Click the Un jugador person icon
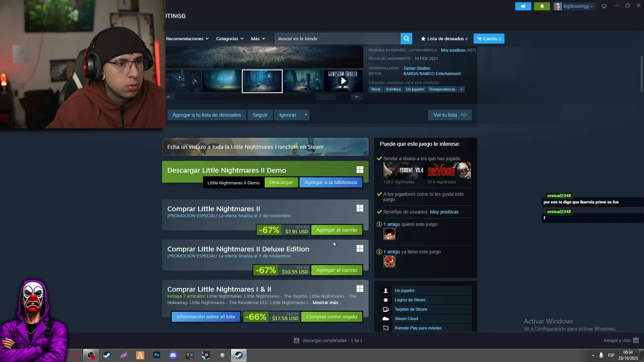644x362 pixels. (386, 291)
